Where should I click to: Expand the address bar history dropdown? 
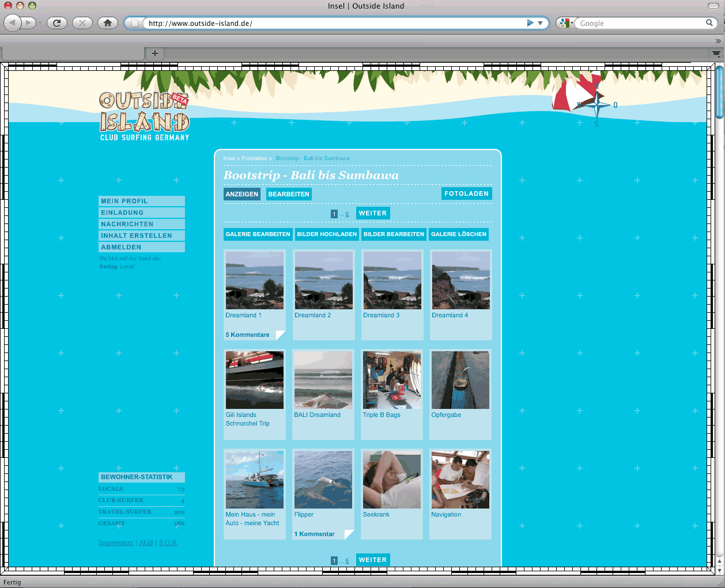[541, 23]
